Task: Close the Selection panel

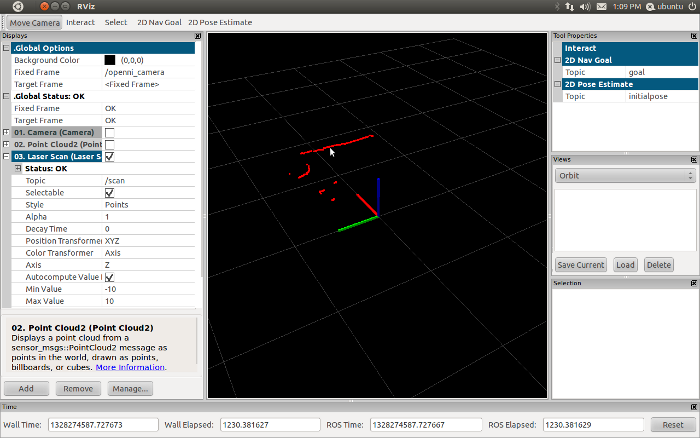Action: 693,283
